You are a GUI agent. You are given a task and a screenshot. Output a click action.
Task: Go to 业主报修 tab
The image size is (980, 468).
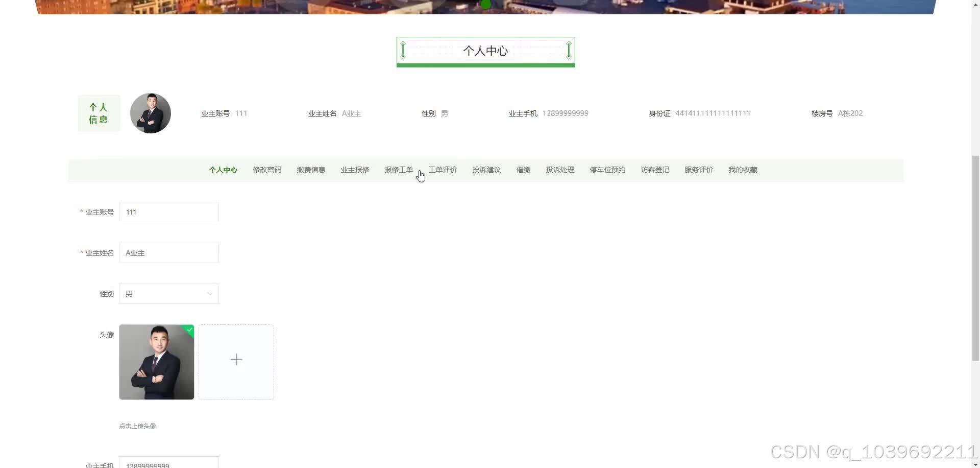tap(355, 170)
